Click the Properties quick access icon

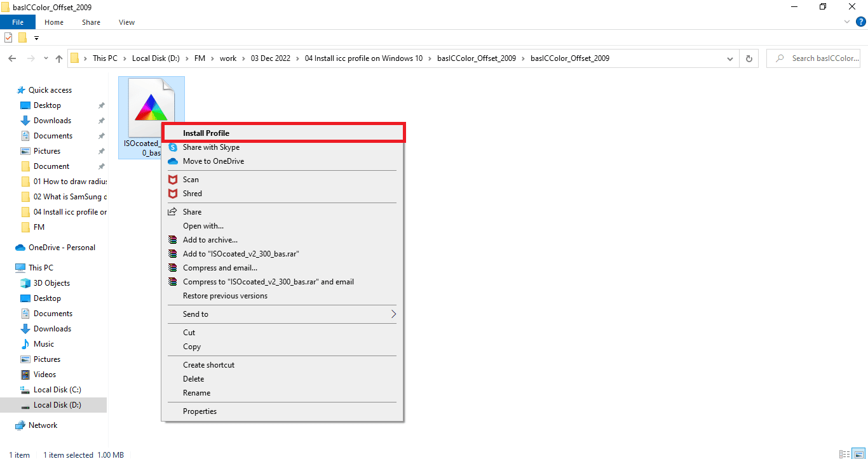point(8,37)
